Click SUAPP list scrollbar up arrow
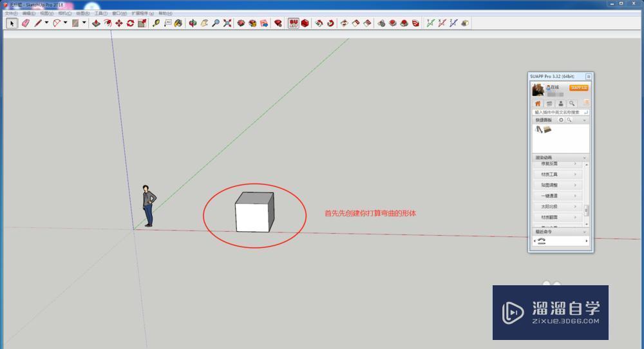The image size is (644, 349). point(587,165)
